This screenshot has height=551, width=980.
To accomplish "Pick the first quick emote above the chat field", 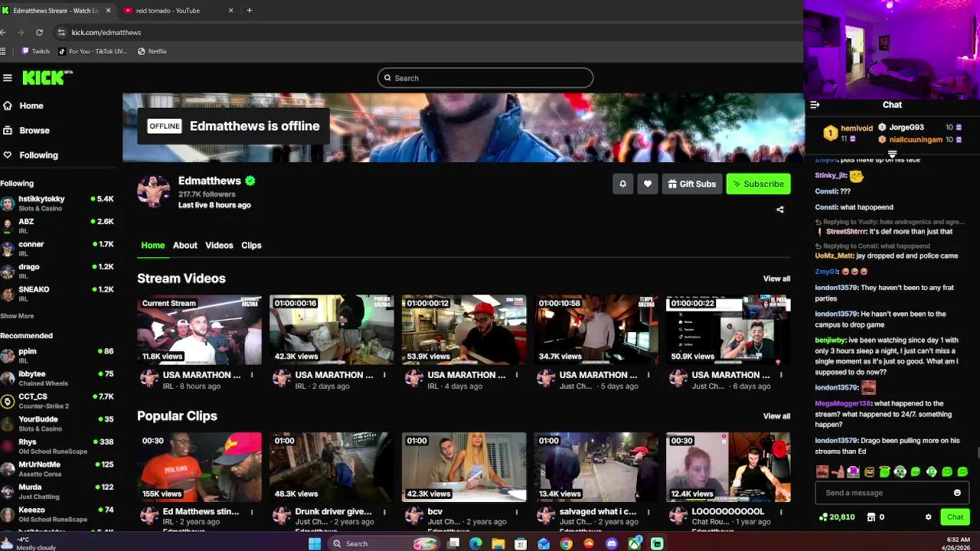I will click(822, 471).
